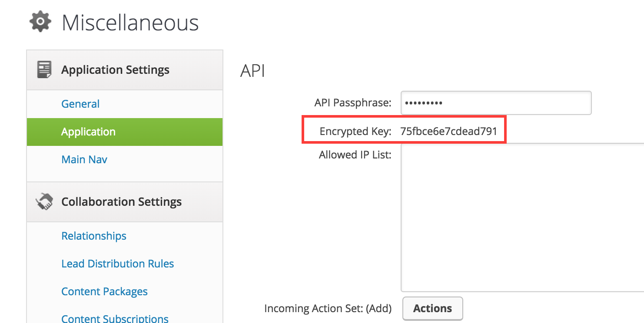This screenshot has height=323, width=644.
Task: Open the Actions button for Incoming Action Set
Action: (433, 308)
